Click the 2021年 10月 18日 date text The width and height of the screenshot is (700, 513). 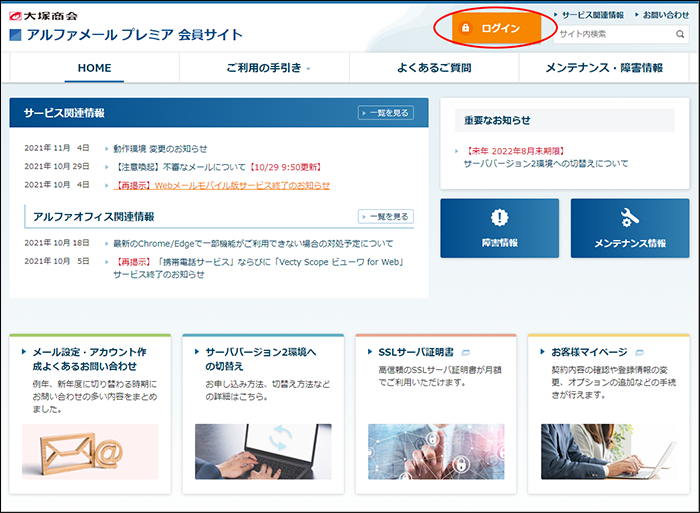57,242
